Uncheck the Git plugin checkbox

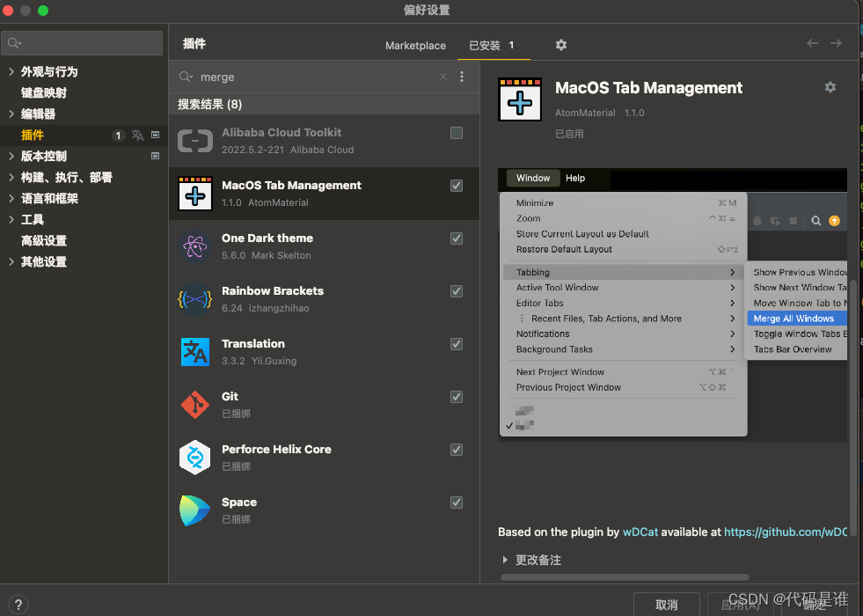(457, 397)
